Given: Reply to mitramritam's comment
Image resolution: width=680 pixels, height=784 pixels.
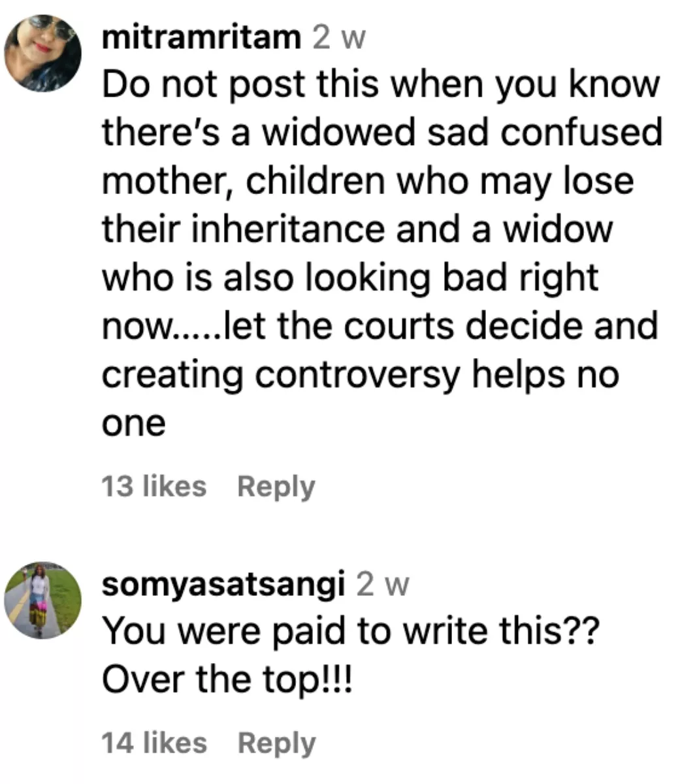Looking at the screenshot, I should click(x=276, y=486).
